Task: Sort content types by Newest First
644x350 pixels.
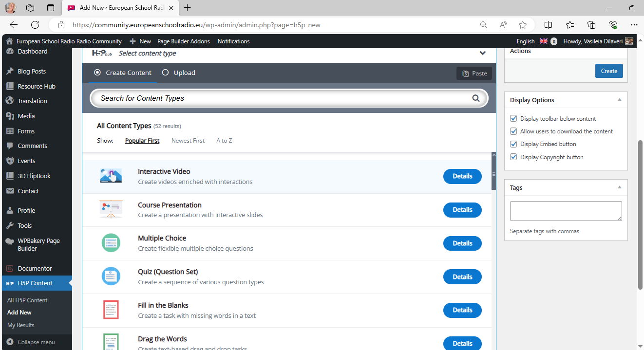Action: click(188, 141)
